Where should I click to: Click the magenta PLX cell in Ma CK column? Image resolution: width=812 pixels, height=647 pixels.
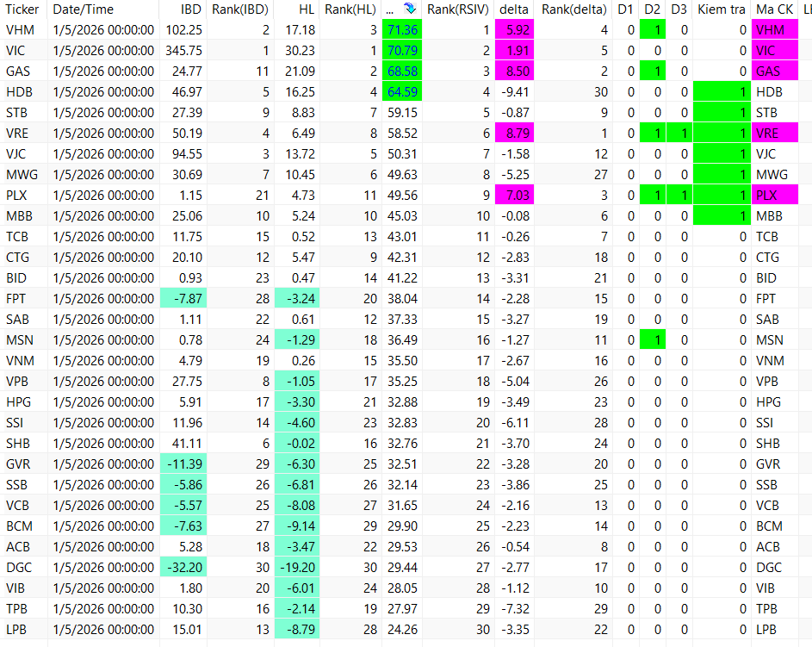[x=775, y=196]
